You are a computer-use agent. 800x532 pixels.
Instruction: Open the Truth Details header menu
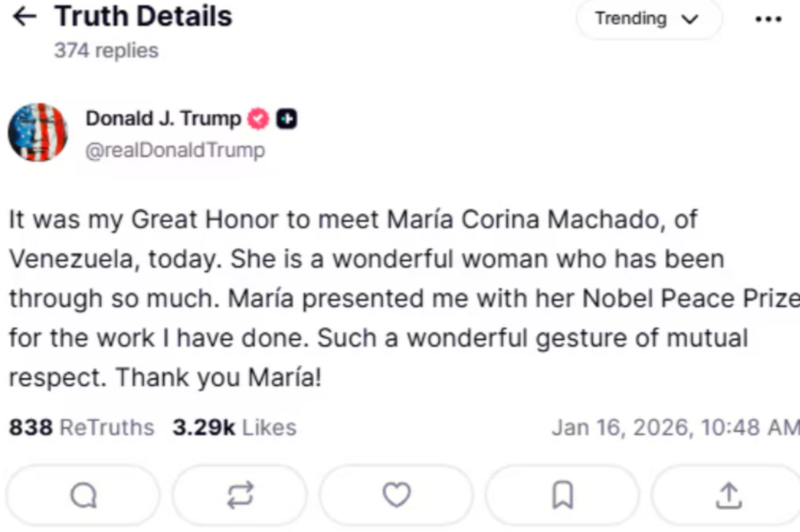pyautogui.click(x=768, y=19)
